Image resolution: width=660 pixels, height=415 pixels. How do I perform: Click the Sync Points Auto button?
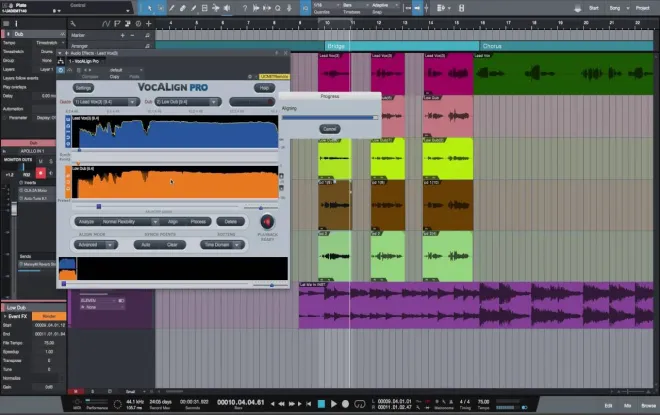click(x=146, y=245)
